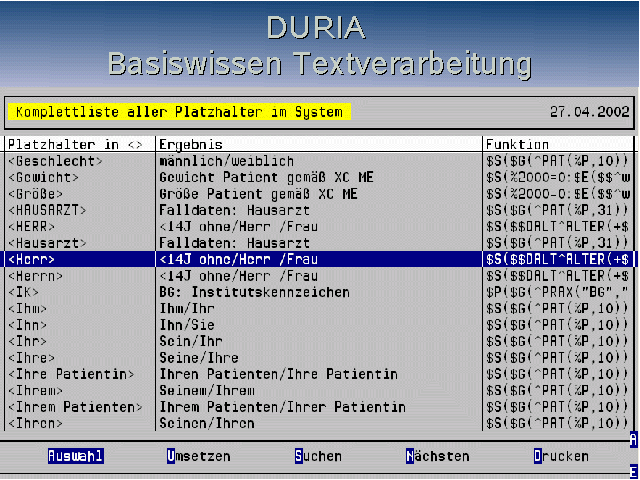Click the 'Platzhalter in <>' column header

click(x=75, y=144)
